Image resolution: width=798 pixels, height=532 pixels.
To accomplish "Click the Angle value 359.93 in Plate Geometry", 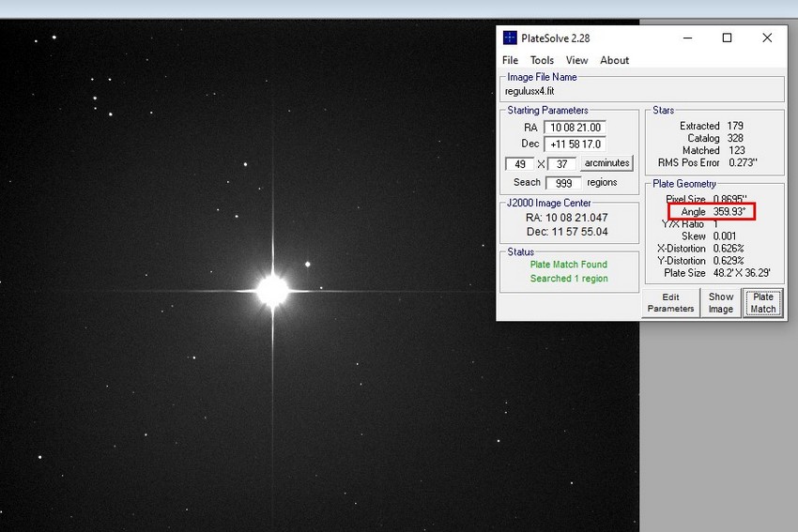I will [x=729, y=212].
